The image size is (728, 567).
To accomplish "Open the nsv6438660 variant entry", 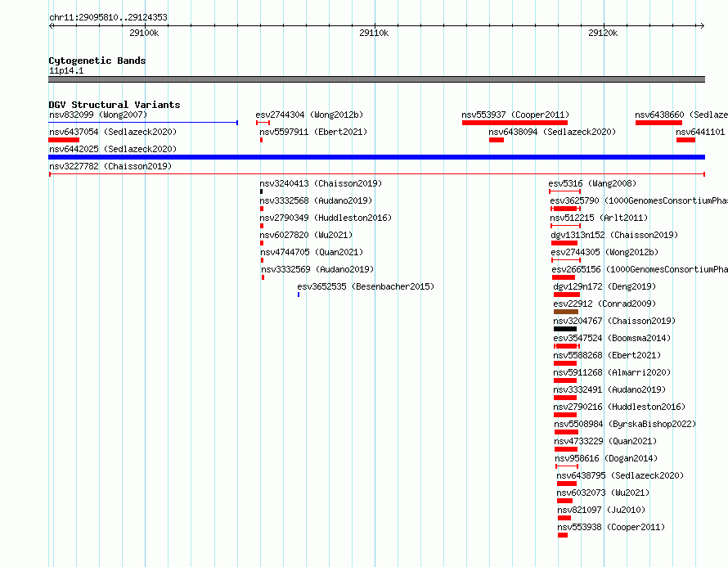I will (681, 115).
